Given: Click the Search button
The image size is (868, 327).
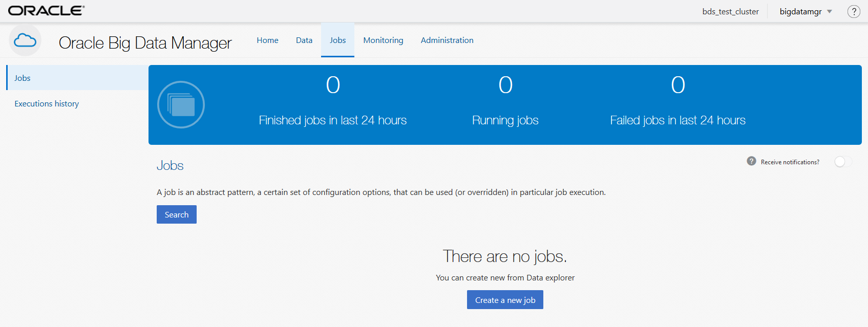Looking at the screenshot, I should pyautogui.click(x=177, y=214).
